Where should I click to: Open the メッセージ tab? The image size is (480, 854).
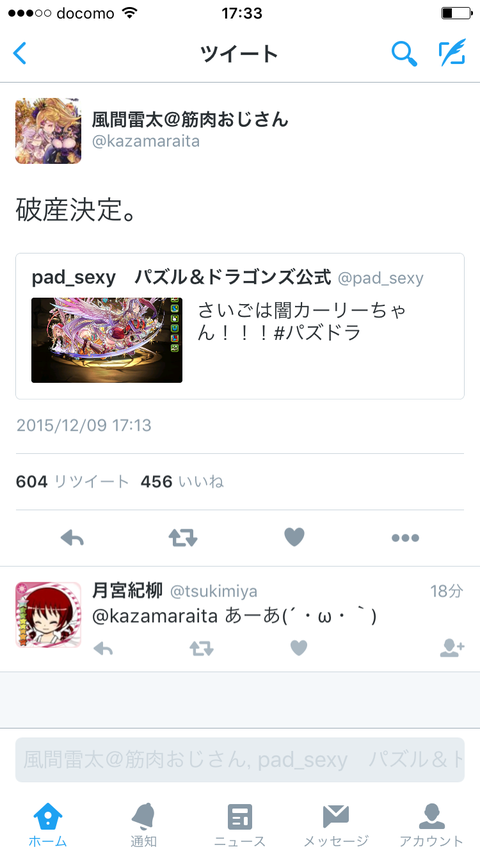(336, 825)
